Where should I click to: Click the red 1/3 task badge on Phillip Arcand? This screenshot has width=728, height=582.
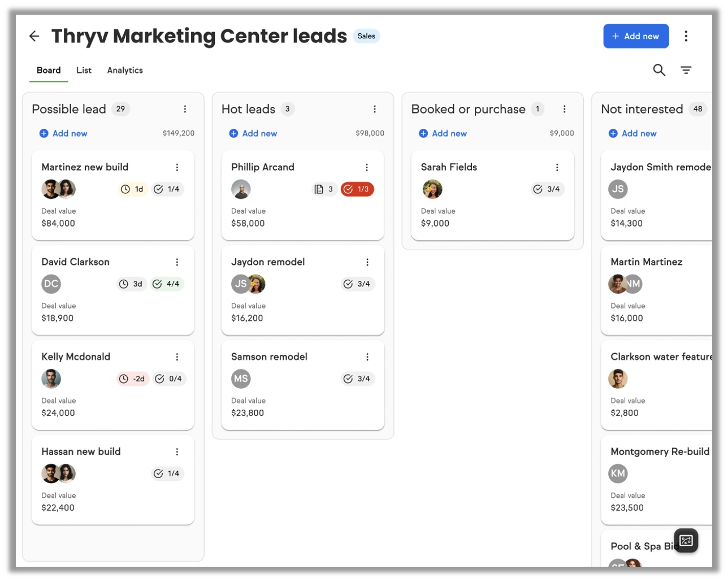[357, 189]
